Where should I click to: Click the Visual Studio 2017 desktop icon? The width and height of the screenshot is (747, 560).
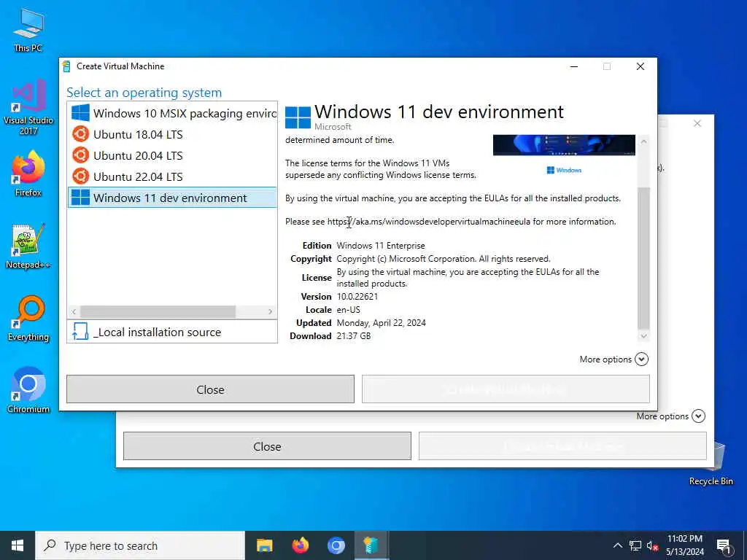pyautogui.click(x=28, y=108)
